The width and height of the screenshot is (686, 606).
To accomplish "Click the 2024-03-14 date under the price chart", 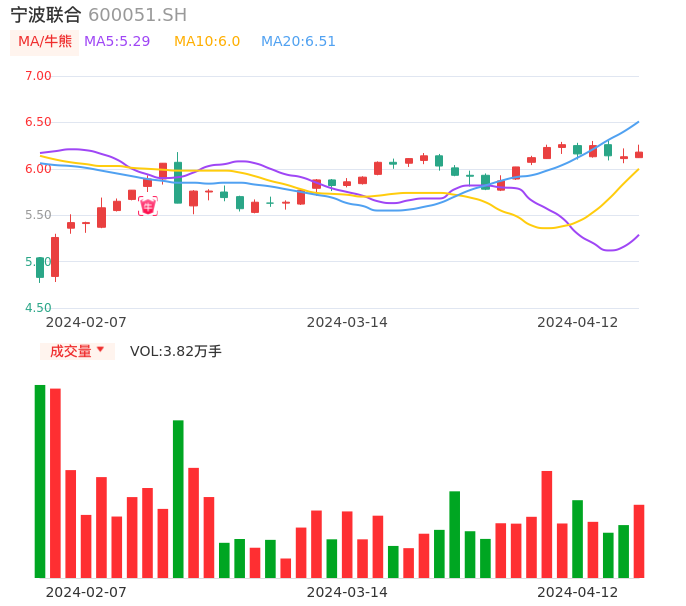I will pos(347,322).
